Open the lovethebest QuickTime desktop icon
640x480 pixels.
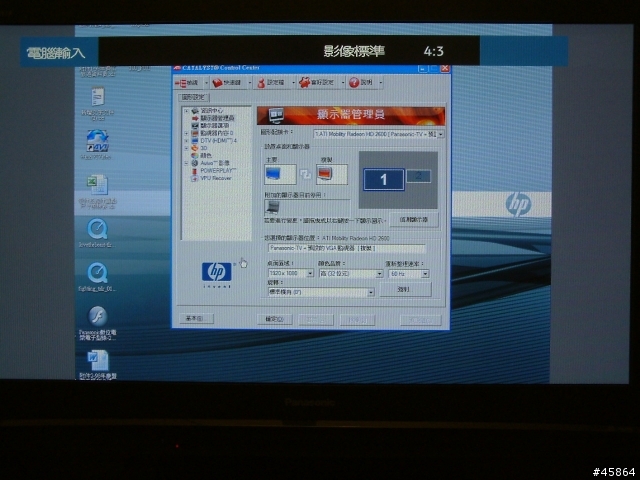pos(98,229)
